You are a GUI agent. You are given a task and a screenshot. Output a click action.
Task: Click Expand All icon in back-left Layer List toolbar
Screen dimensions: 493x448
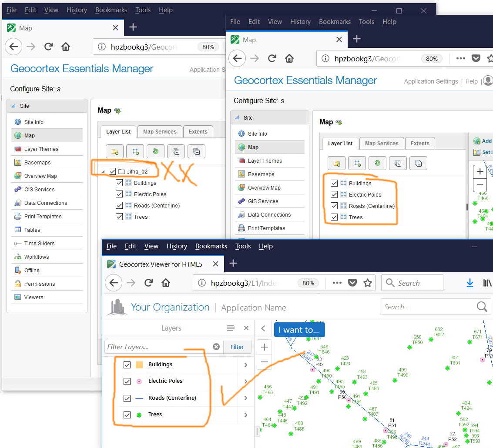pos(176,151)
